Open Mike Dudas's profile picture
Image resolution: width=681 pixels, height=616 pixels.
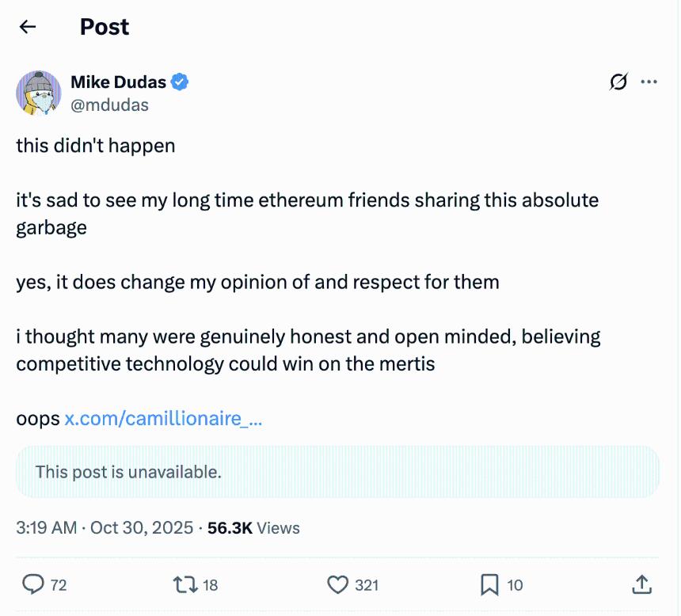[x=39, y=93]
